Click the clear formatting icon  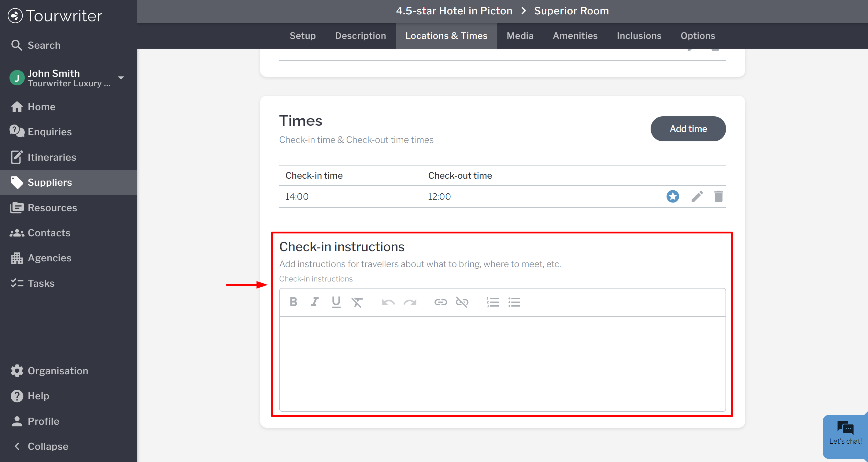[357, 302]
